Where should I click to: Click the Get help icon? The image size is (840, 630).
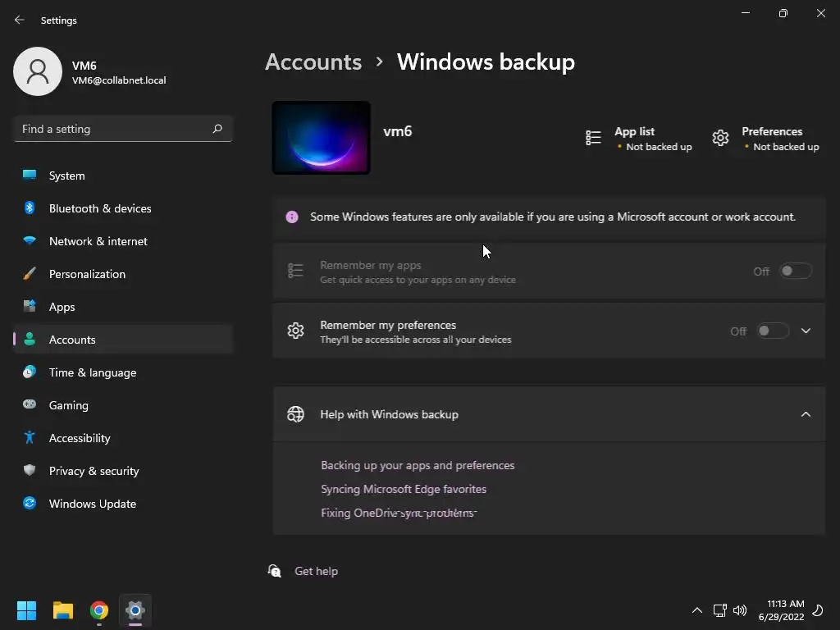pos(275,571)
